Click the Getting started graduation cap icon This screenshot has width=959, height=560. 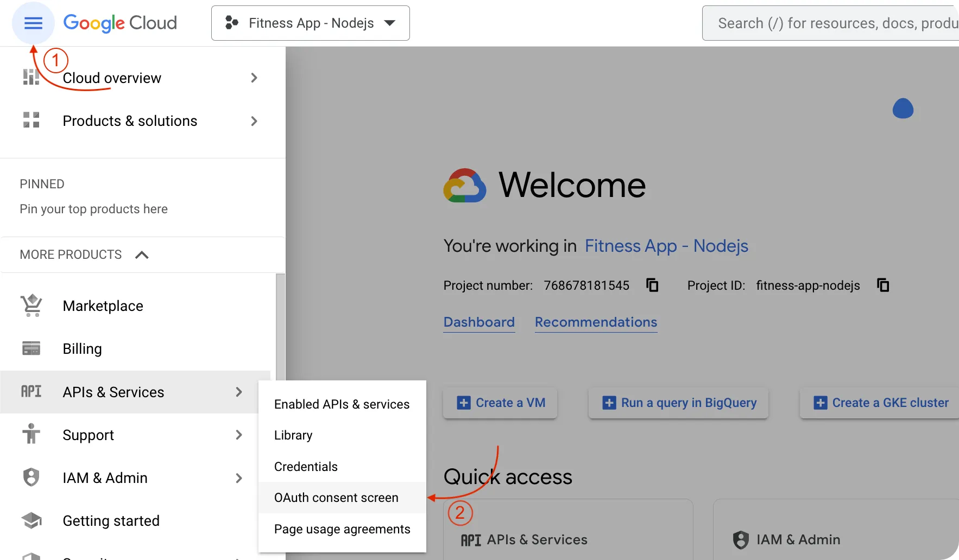tap(31, 520)
